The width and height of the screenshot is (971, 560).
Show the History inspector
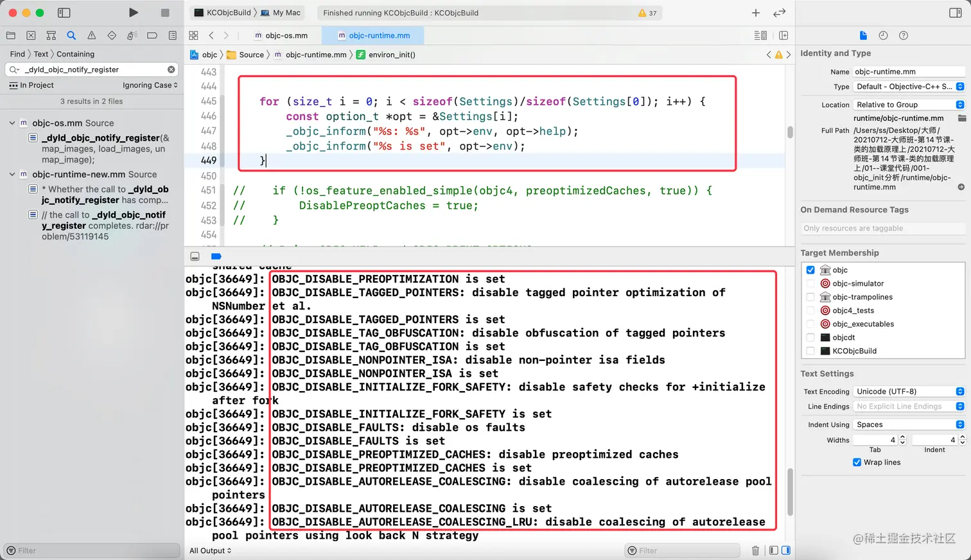pos(883,36)
